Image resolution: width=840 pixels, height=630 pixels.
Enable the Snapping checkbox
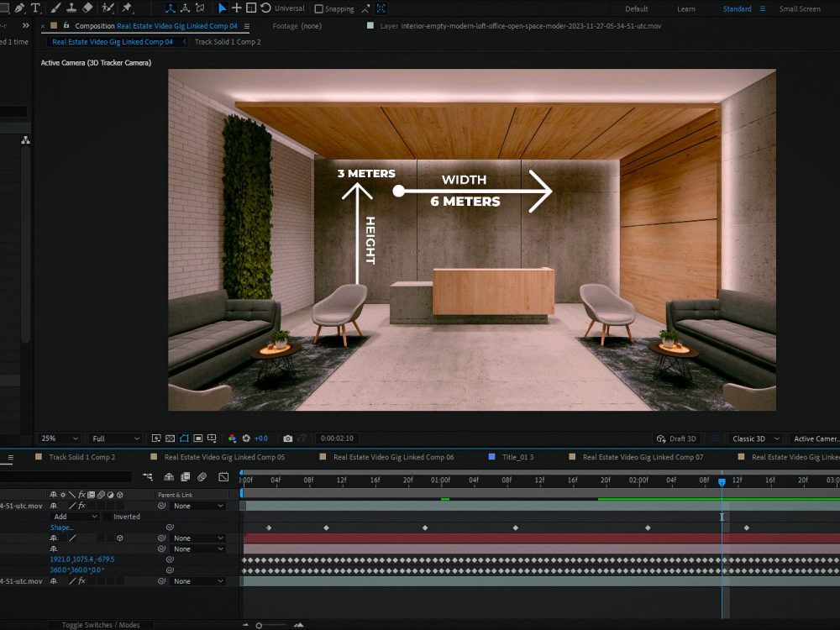(x=318, y=9)
